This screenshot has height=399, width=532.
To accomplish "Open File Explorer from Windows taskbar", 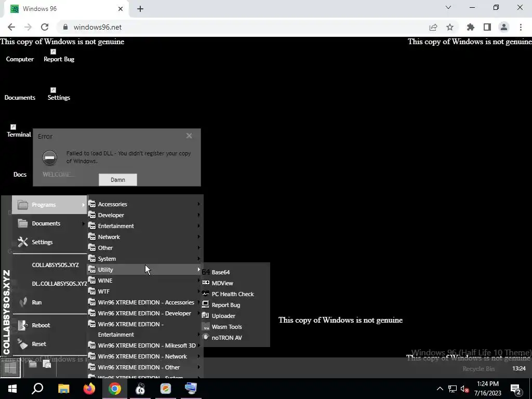I will click(63, 389).
